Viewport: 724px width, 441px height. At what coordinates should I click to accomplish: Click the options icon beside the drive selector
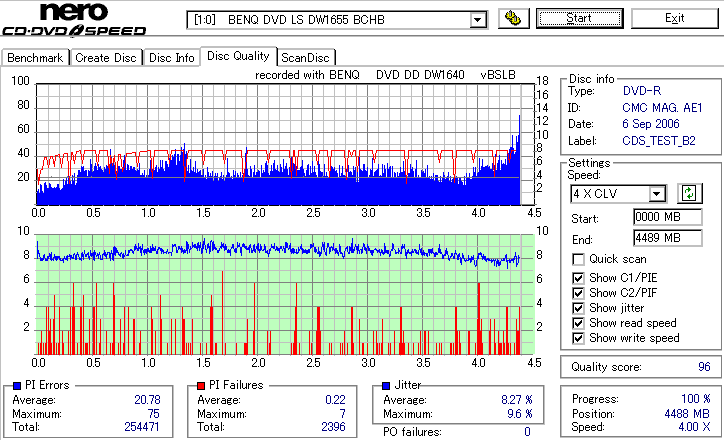coord(513,18)
